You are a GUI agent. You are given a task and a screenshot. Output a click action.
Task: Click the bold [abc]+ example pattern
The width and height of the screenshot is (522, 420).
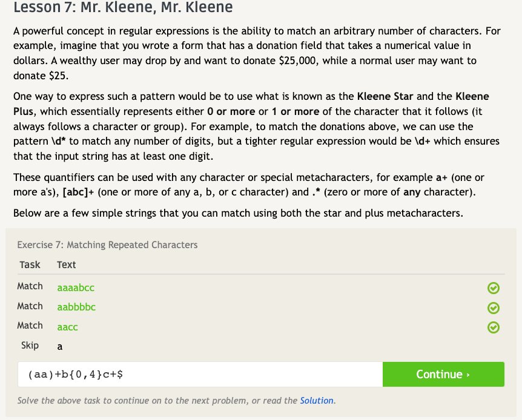click(79, 192)
